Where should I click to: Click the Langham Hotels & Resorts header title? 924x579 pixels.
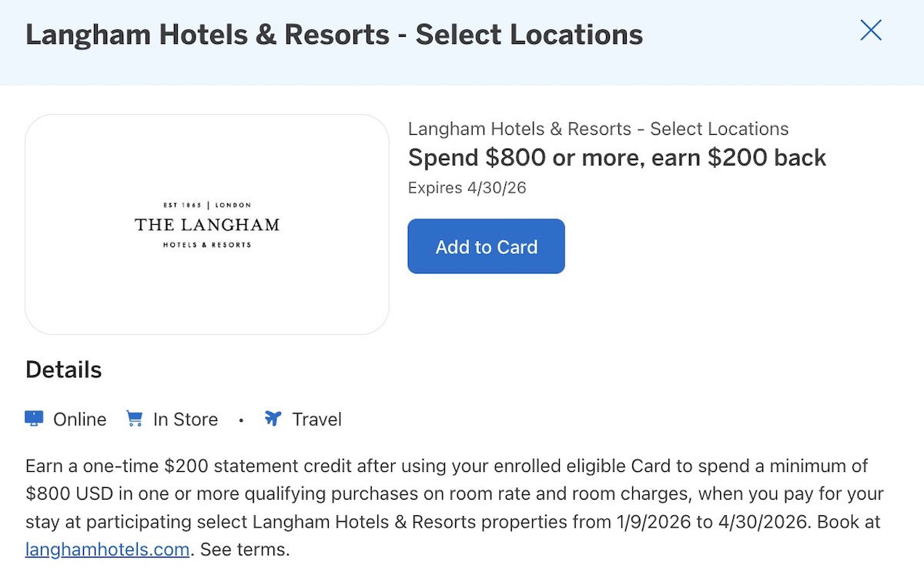pyautogui.click(x=334, y=34)
